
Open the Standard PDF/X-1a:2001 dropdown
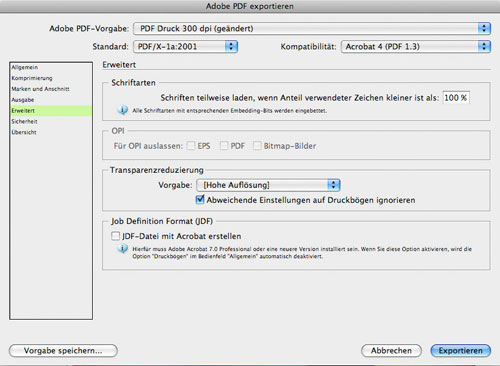pos(185,46)
